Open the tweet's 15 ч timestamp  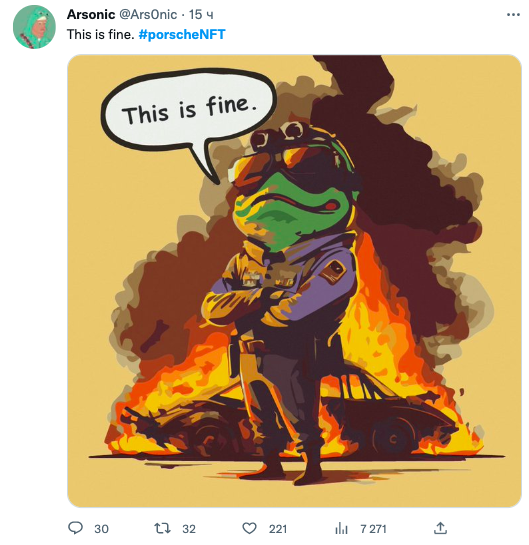tap(201, 15)
